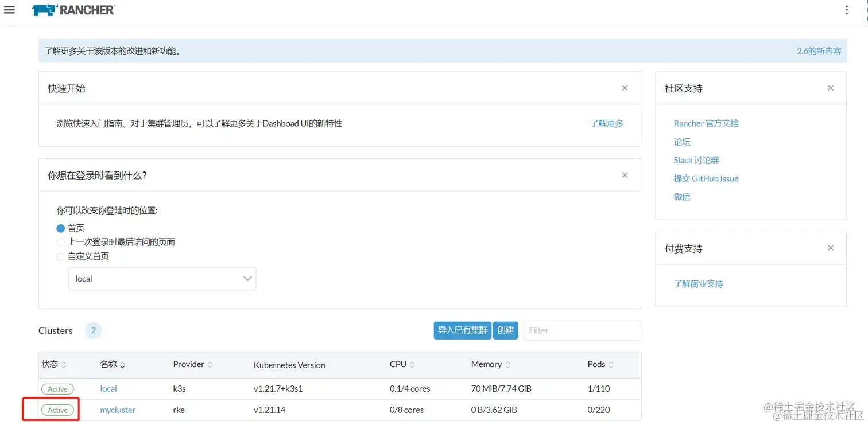Click the 创建 button
868x425 pixels.
pos(506,330)
